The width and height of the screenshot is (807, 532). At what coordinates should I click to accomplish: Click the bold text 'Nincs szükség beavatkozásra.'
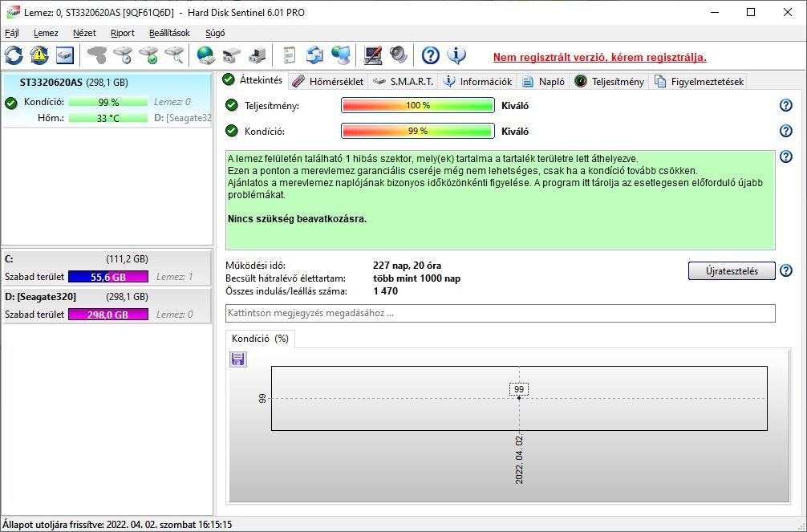tap(298, 219)
